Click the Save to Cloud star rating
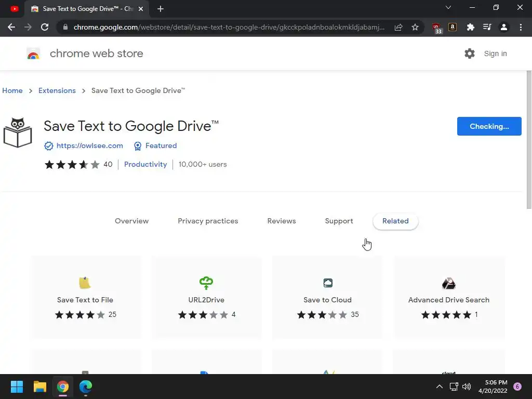The image size is (532, 399). 328,315
